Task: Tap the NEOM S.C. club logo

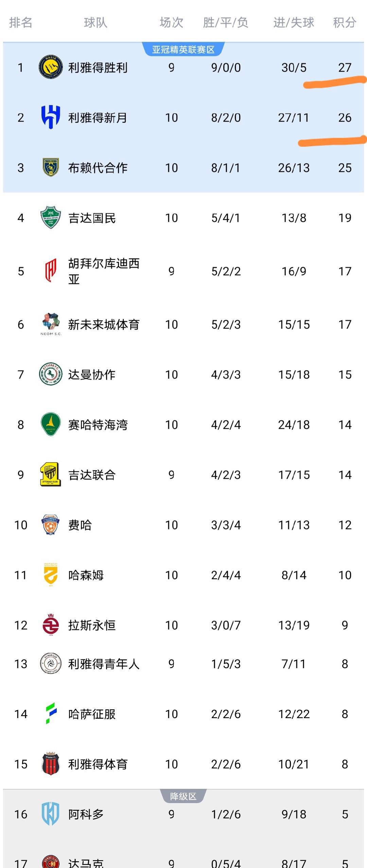Action: (x=51, y=324)
